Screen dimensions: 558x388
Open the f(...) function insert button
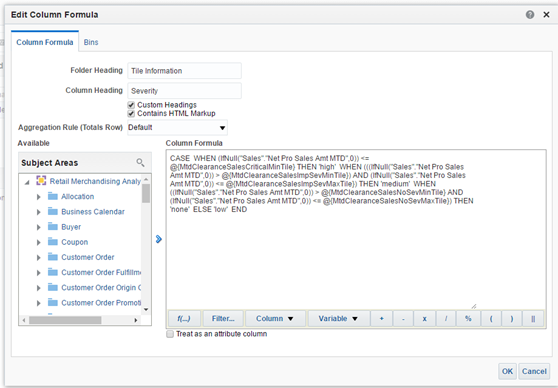click(184, 319)
